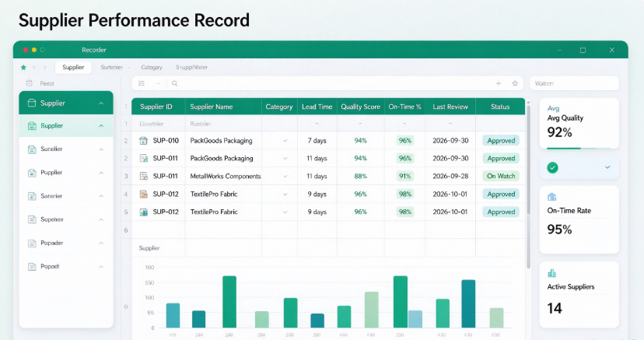Open category dropdown for MetalWorks Components row
This screenshot has width=644, height=340.
tap(285, 176)
